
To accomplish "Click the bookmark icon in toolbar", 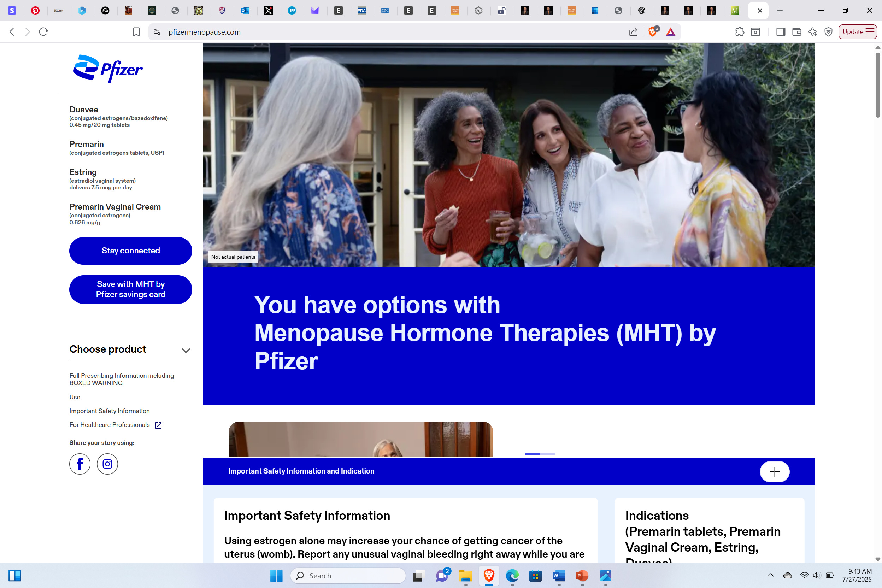I will 136,32.
